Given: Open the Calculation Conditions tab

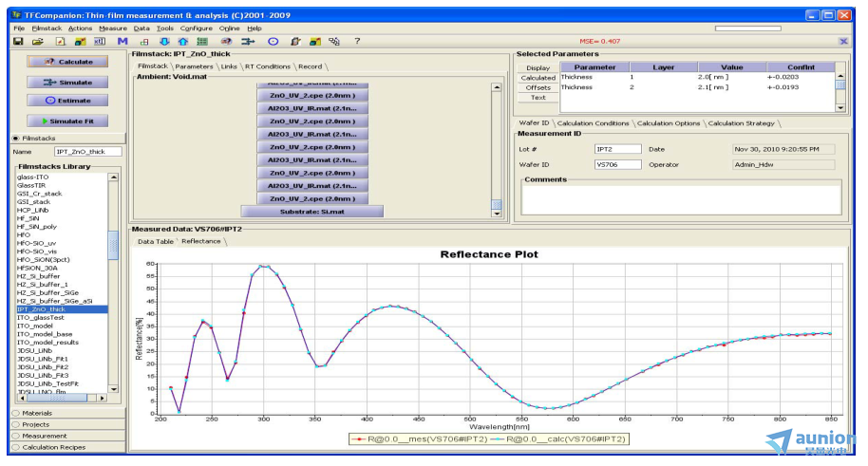Looking at the screenshot, I should (x=593, y=123).
